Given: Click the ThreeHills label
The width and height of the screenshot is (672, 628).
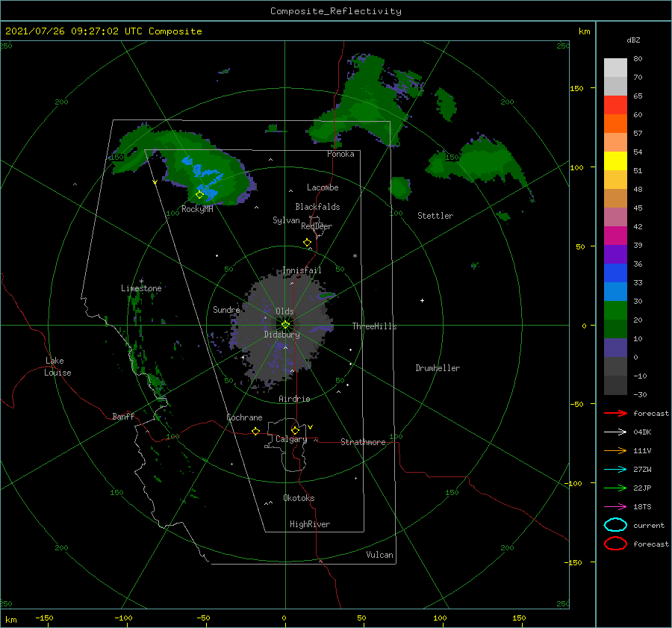Looking at the screenshot, I should [x=374, y=326].
